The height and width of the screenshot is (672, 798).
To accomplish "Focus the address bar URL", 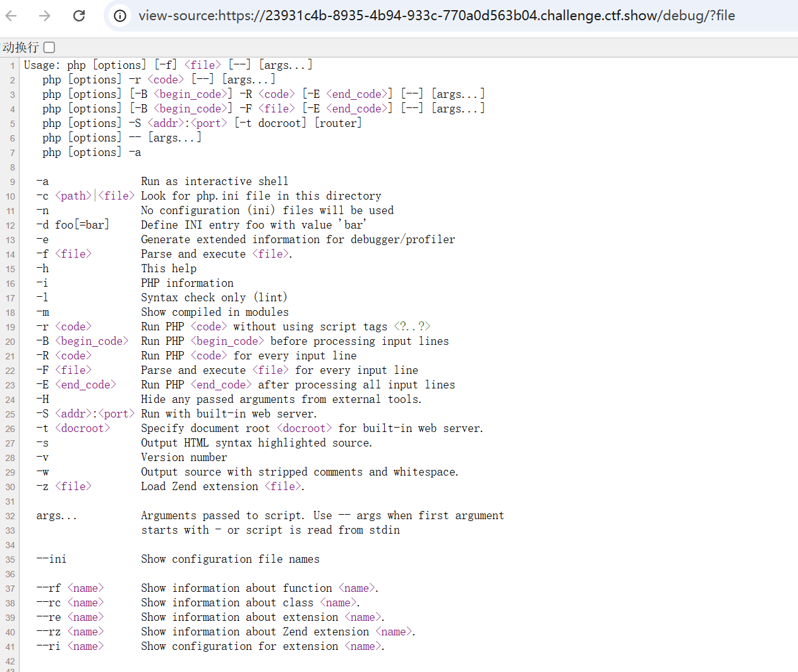I will point(437,15).
